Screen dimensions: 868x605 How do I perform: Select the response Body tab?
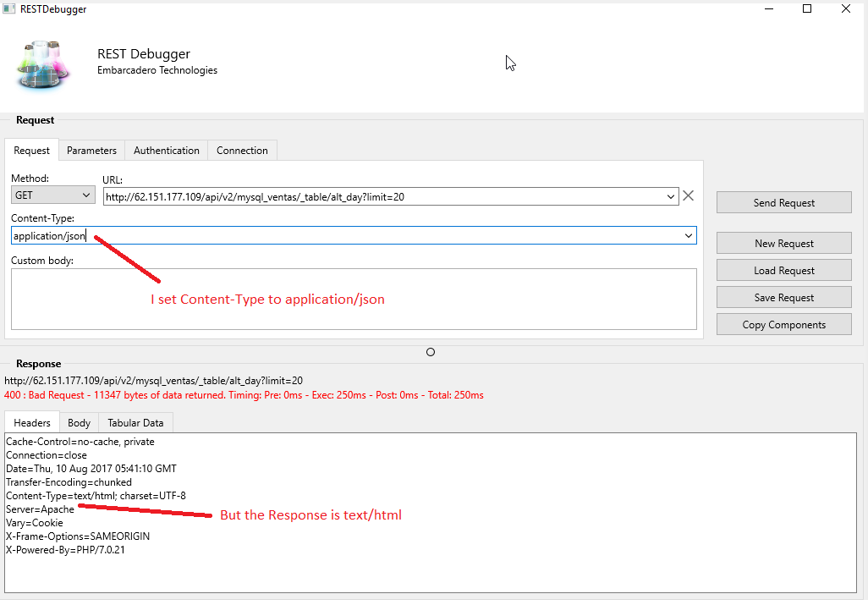coord(79,423)
